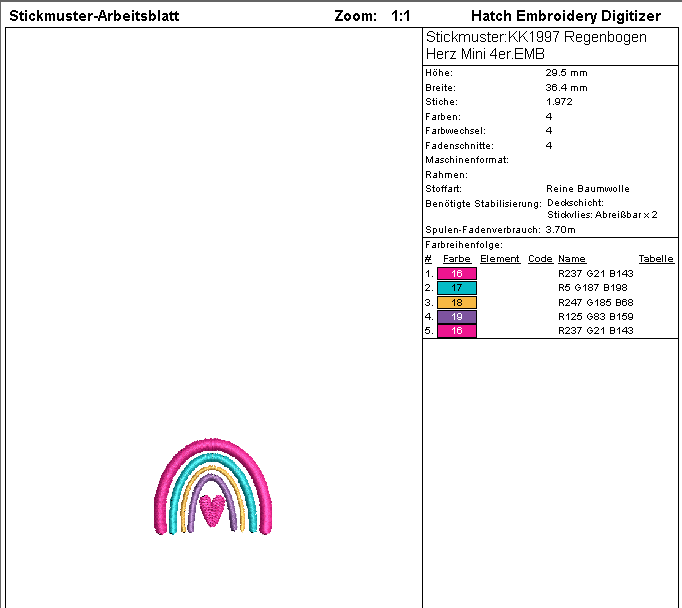
Task: Click the pink swatch 16 in row 5
Action: pyautogui.click(x=457, y=331)
